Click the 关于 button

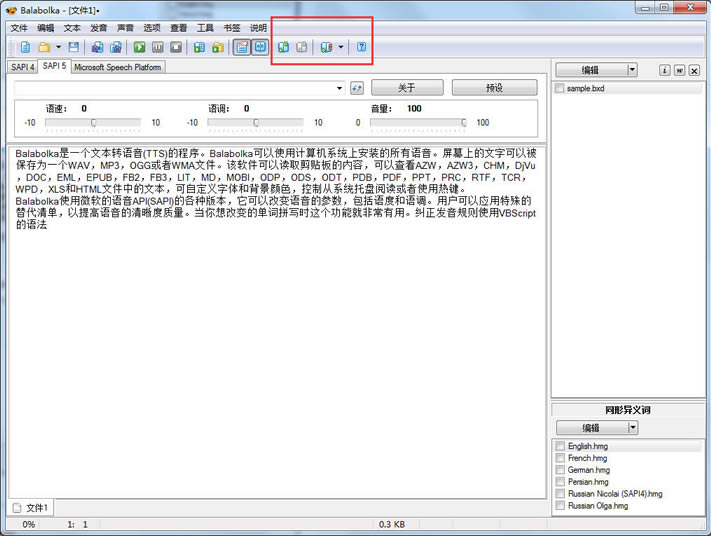(406, 88)
